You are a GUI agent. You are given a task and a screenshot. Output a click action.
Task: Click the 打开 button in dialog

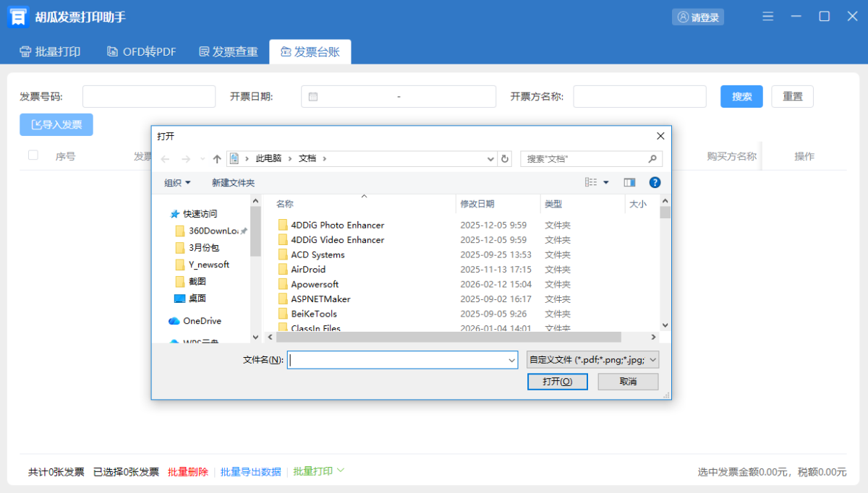point(557,382)
